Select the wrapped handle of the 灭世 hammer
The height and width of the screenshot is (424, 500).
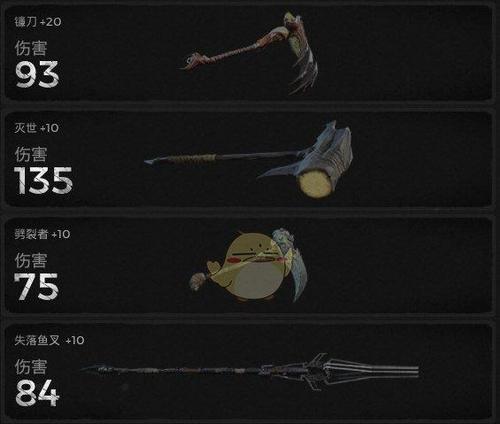(192, 158)
